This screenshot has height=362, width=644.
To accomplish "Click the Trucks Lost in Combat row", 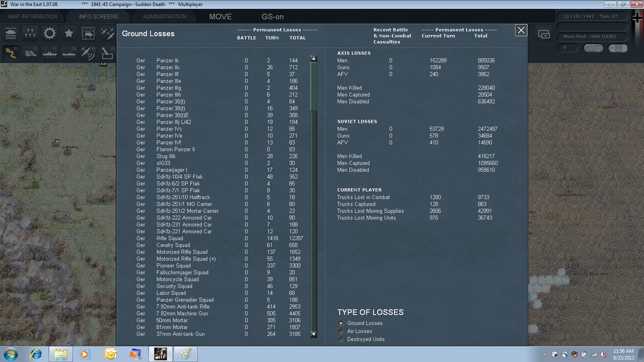I will point(413,197).
